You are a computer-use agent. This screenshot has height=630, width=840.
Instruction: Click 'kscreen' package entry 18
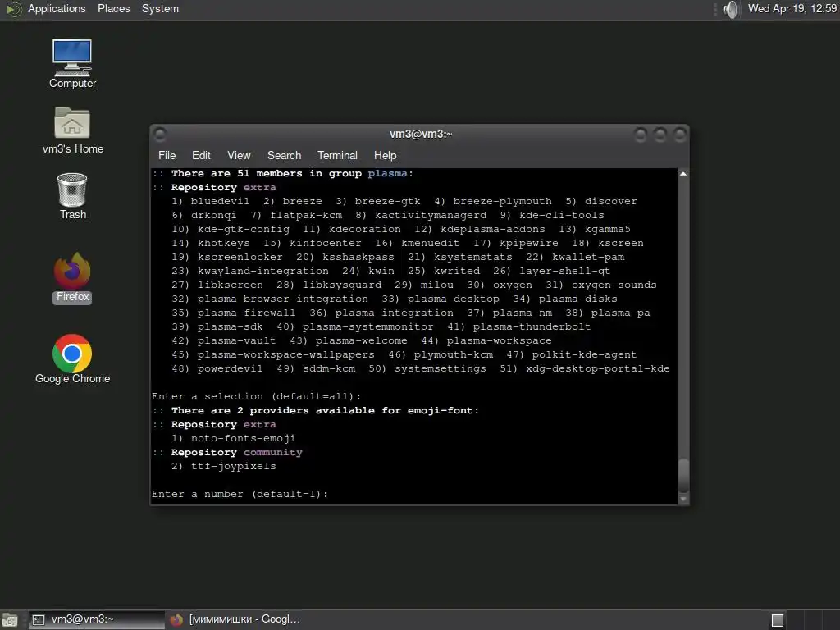click(620, 243)
